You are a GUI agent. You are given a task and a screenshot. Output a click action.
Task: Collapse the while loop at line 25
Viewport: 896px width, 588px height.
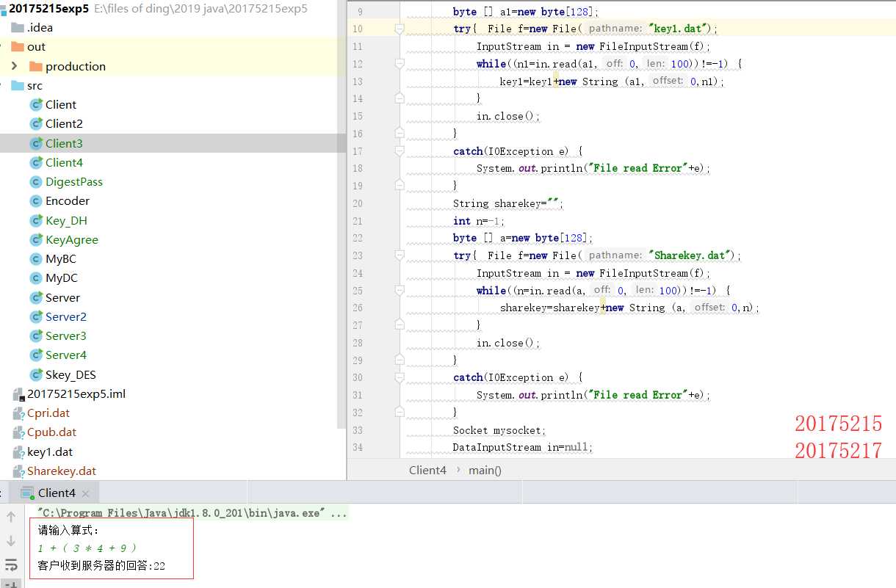pyautogui.click(x=399, y=291)
